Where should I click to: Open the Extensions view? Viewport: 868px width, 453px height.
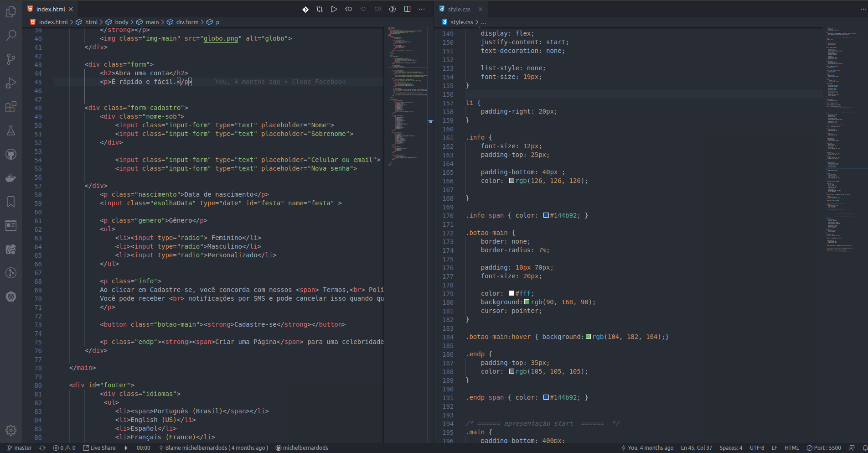tap(11, 107)
